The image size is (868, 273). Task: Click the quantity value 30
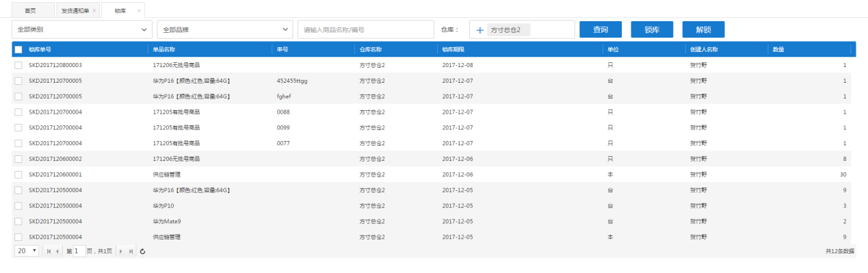point(843,174)
